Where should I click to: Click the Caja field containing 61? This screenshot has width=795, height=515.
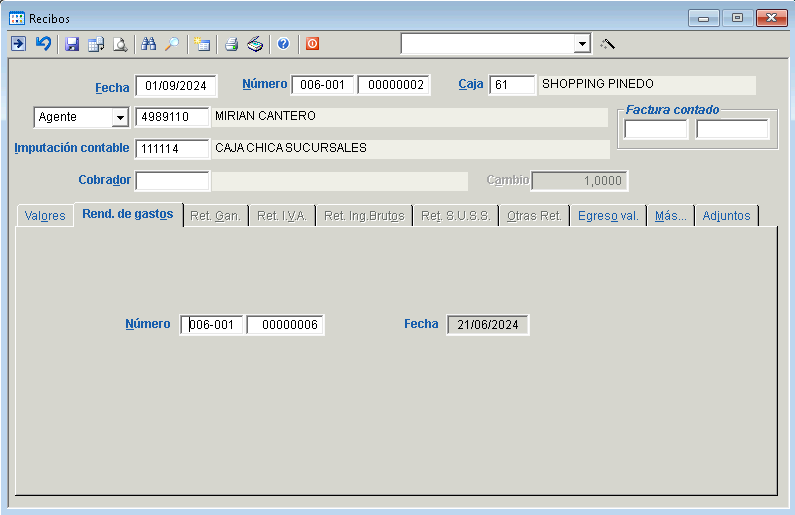[512, 86]
